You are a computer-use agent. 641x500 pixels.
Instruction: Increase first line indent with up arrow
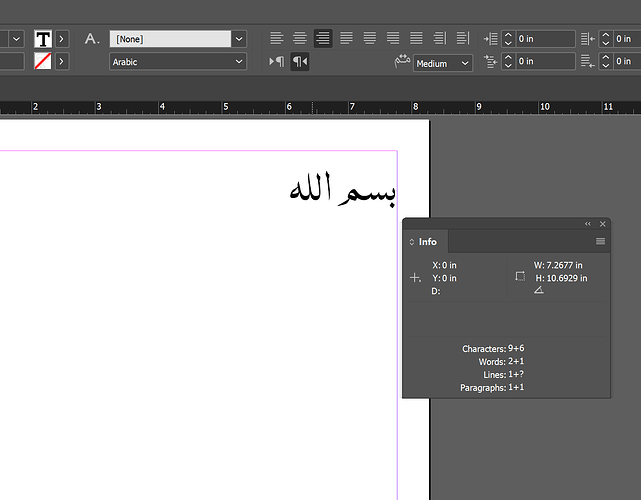tap(508, 58)
